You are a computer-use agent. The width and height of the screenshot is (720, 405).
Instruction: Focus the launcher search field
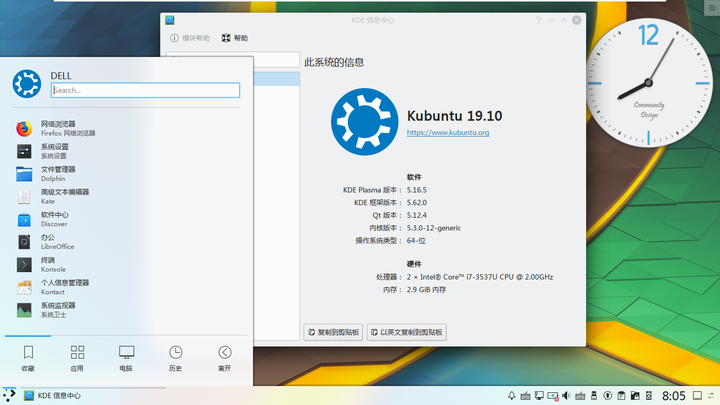[x=145, y=90]
